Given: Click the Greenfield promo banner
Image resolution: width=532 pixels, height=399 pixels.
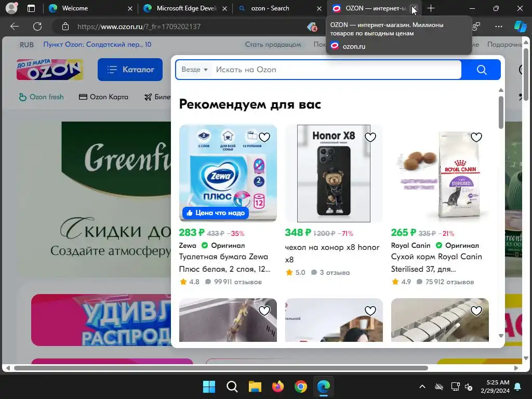Looking at the screenshot, I should (94, 199).
